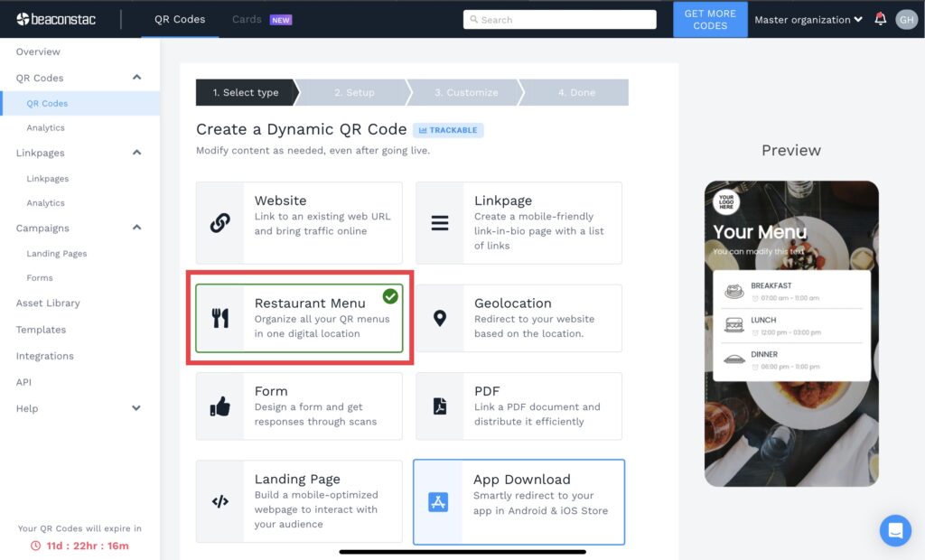Screen dimensions: 925x560
Task: Expand the Help section
Action: click(x=135, y=408)
